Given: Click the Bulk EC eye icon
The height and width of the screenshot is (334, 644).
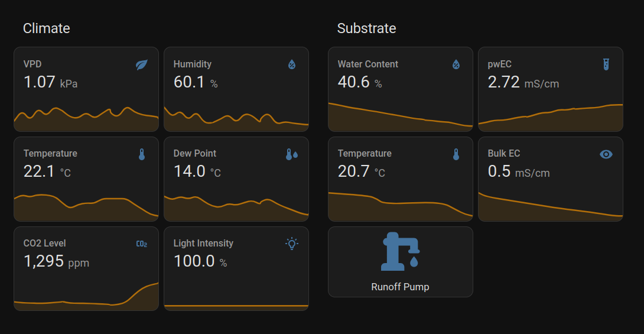Looking at the screenshot, I should click(606, 154).
